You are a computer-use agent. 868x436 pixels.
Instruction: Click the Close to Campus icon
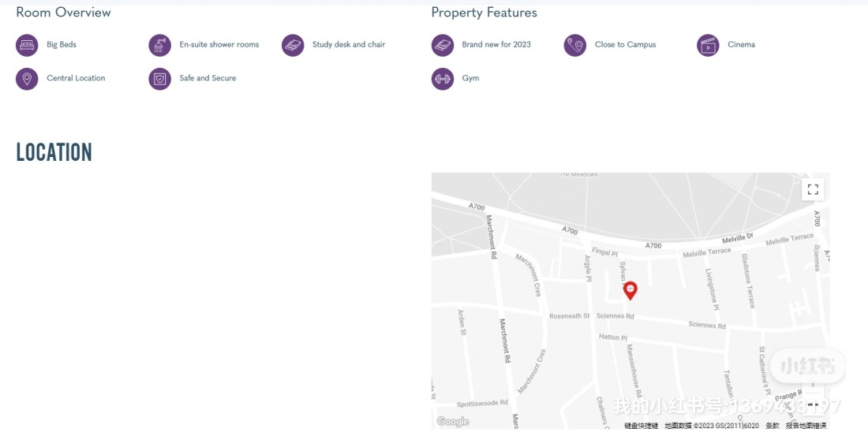[574, 46]
